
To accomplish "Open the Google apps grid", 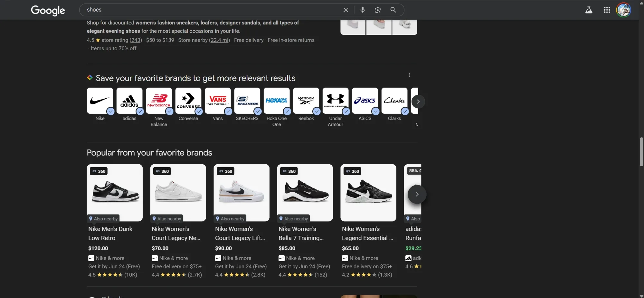I will point(607,10).
